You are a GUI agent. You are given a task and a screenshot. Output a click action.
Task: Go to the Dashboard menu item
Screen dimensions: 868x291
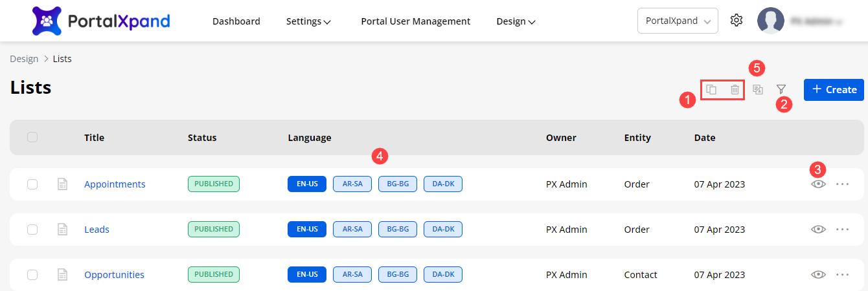pyautogui.click(x=236, y=21)
